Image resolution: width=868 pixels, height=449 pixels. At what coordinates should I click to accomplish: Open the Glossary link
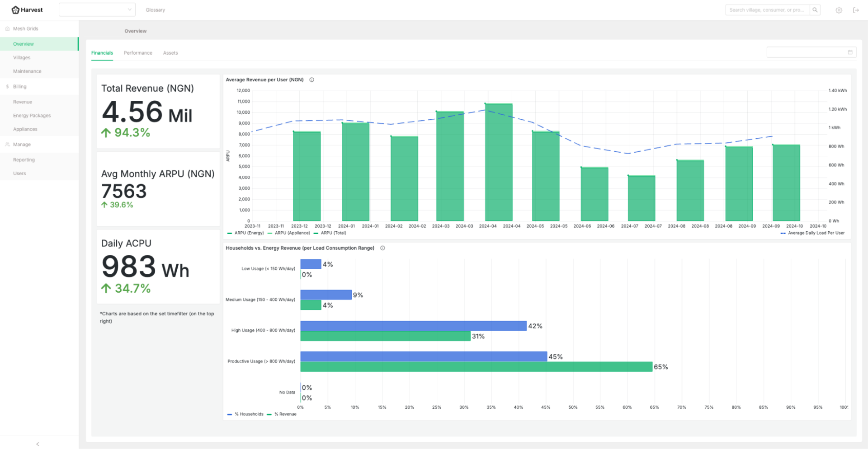pos(155,10)
